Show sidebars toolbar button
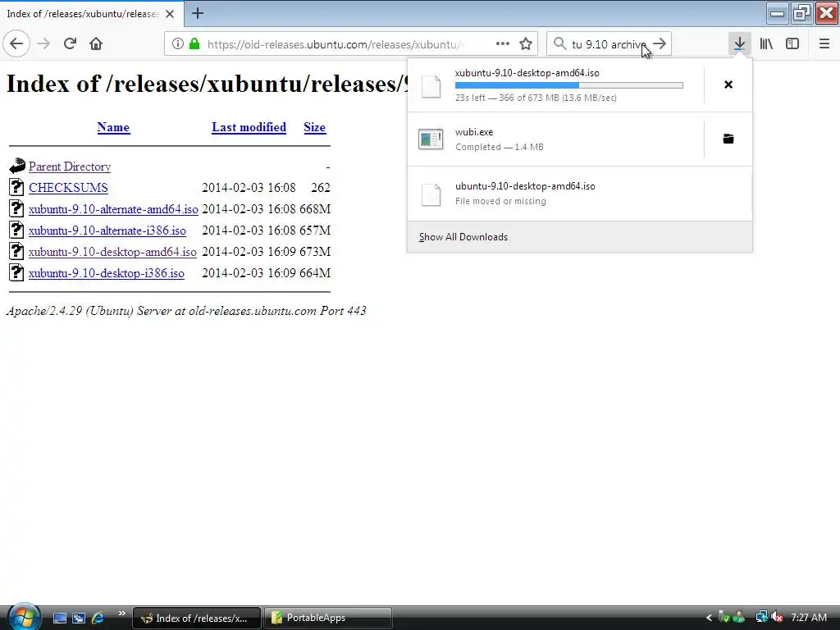Screen dimensions: 840x630 click(x=792, y=44)
